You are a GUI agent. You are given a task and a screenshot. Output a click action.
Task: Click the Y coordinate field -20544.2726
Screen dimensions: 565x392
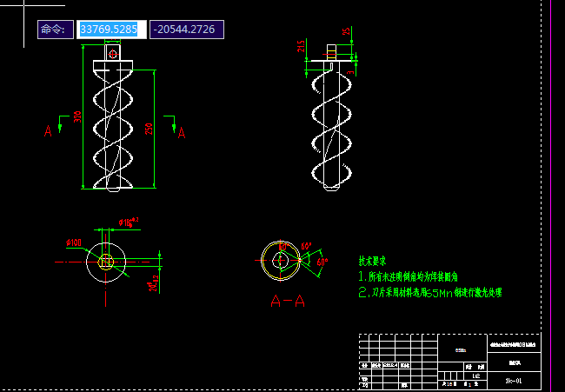(187, 30)
